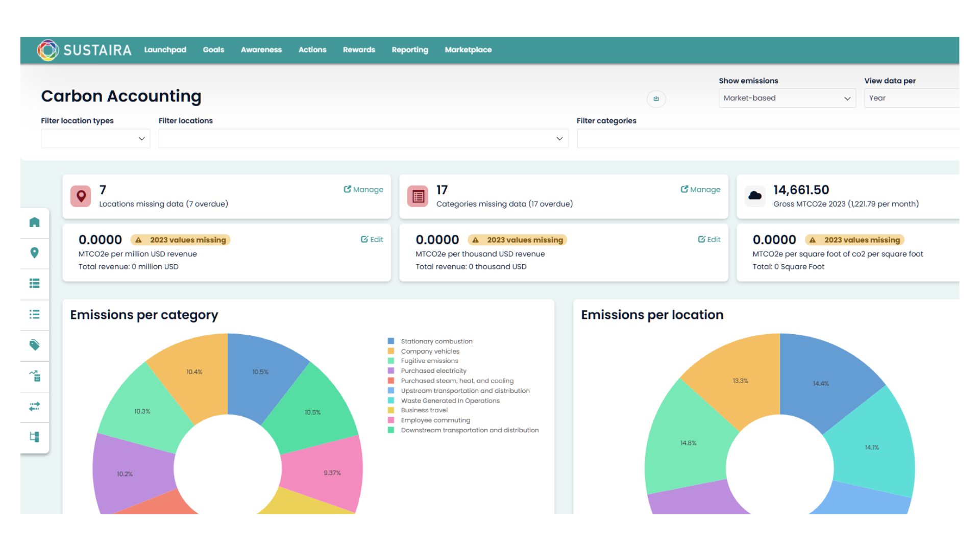Open the Show emissions Market-based dropdown
The height and width of the screenshot is (551, 980).
coord(787,98)
